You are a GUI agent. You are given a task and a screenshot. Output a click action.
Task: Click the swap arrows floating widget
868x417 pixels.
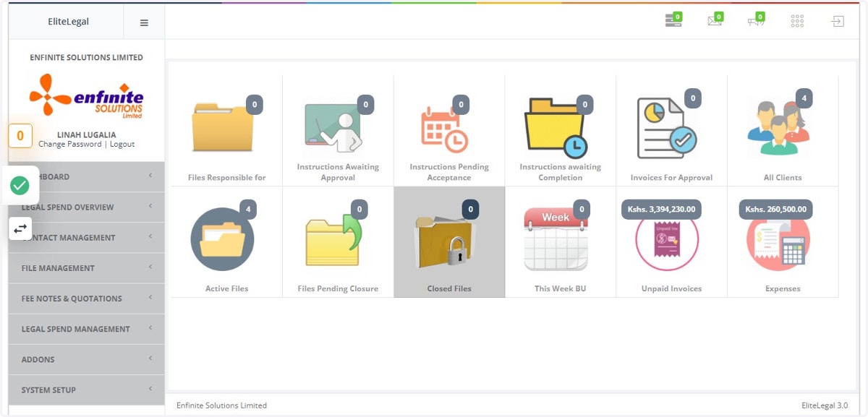pyautogui.click(x=20, y=228)
